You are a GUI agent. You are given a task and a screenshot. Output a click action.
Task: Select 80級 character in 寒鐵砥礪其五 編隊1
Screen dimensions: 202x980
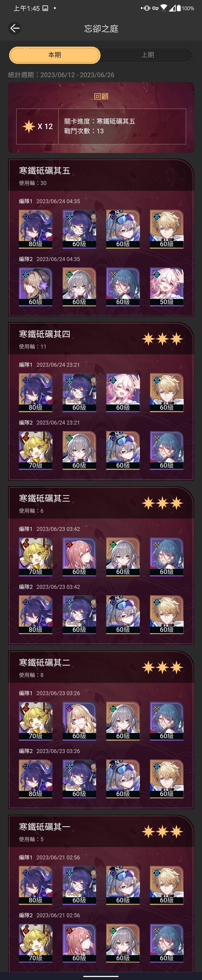pos(36,229)
